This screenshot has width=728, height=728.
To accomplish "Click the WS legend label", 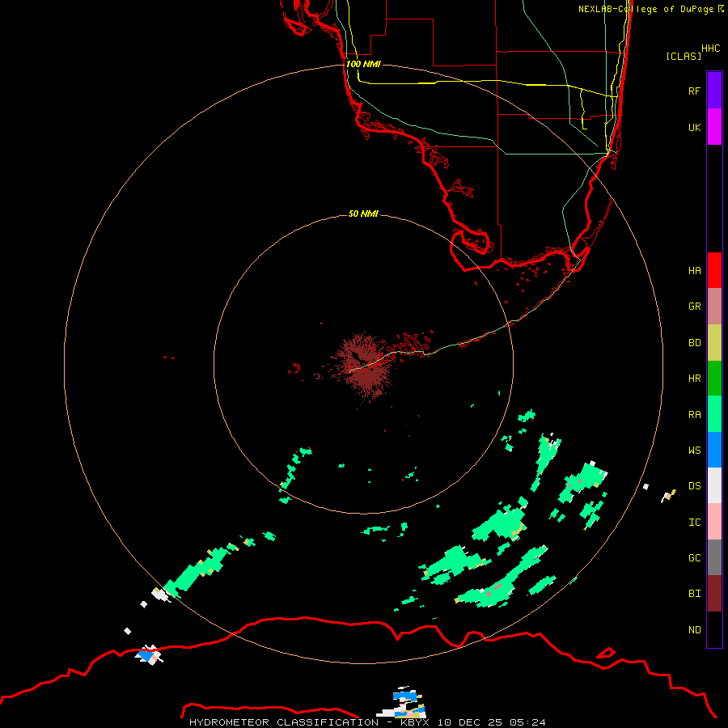I will (694, 451).
